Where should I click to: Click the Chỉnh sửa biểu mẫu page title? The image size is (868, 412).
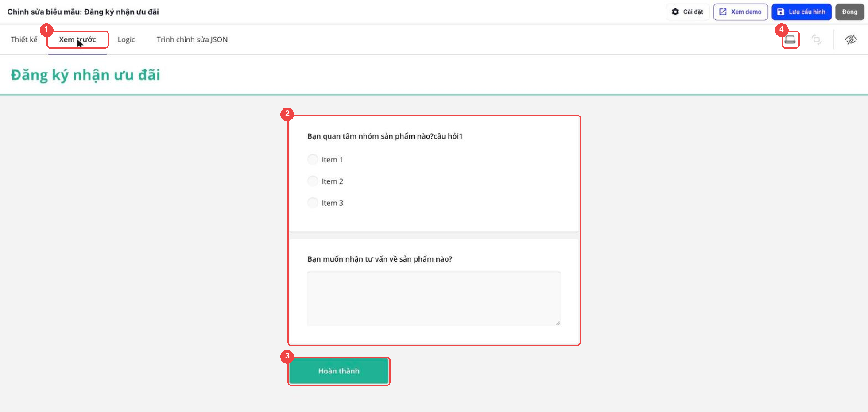(x=83, y=12)
